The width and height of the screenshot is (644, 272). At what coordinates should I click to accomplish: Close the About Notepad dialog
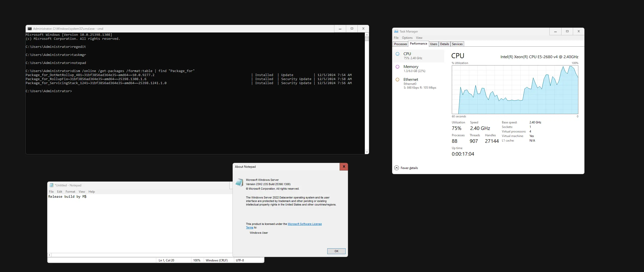(x=344, y=167)
